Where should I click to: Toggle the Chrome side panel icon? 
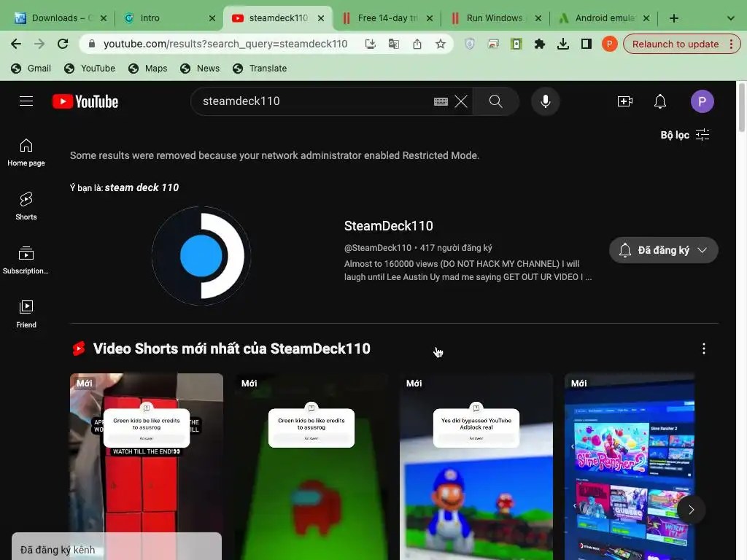pos(587,44)
